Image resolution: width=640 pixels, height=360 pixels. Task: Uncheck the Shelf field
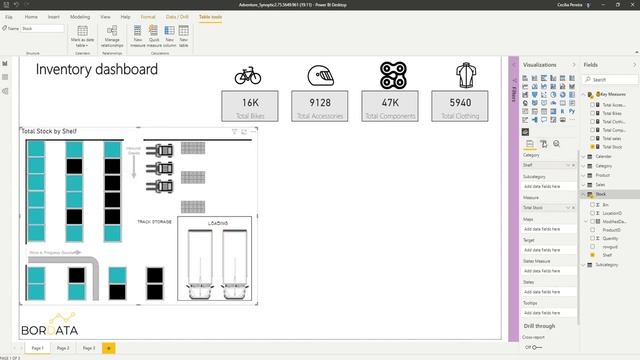click(x=592, y=255)
